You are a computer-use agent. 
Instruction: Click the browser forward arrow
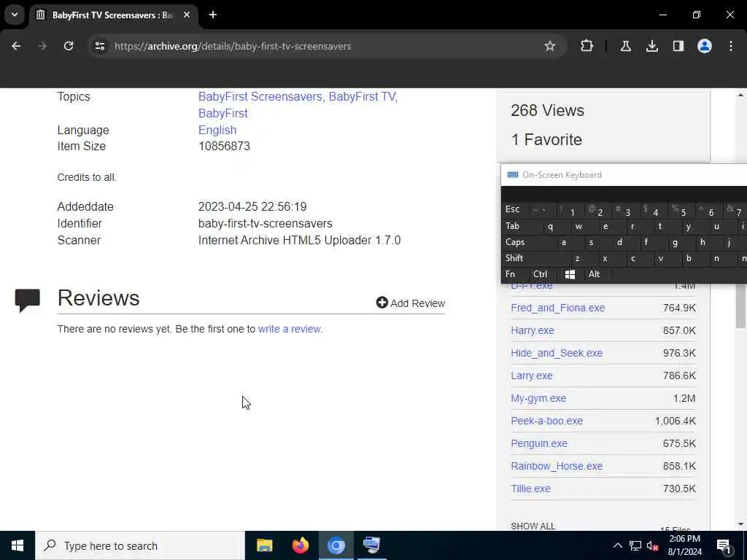click(x=42, y=46)
